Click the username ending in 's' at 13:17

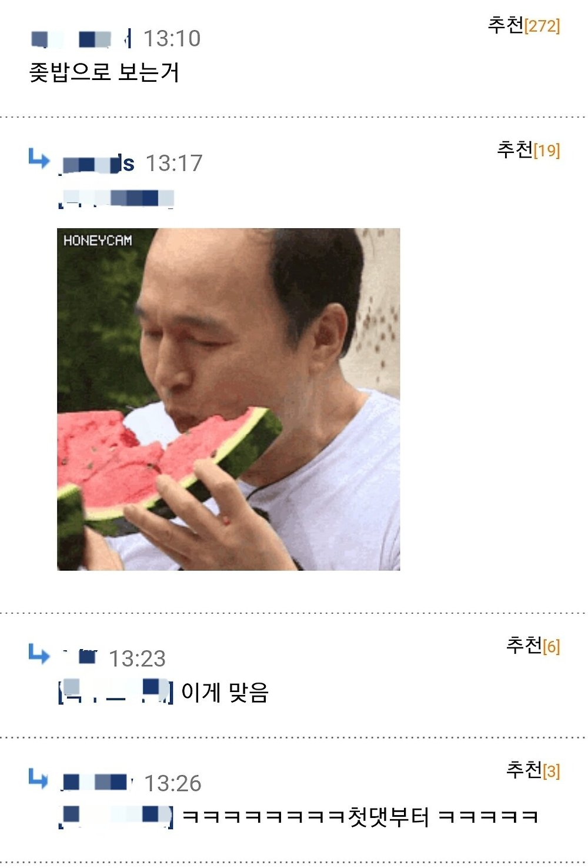click(x=98, y=164)
